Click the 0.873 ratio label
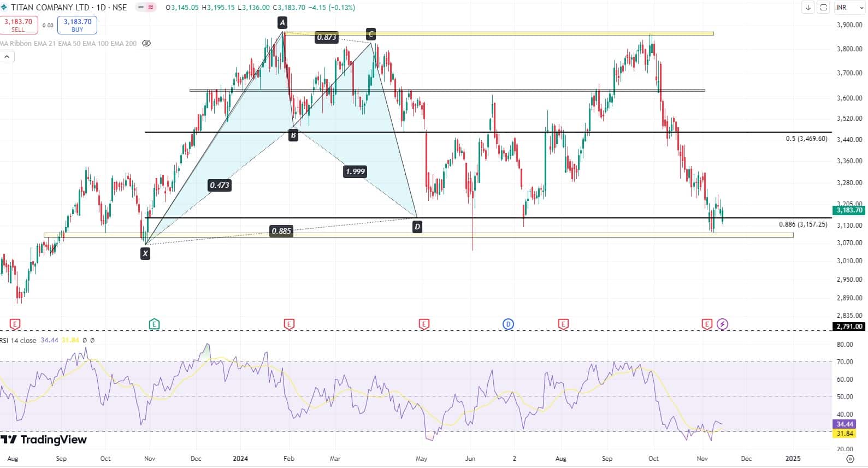 (327, 37)
